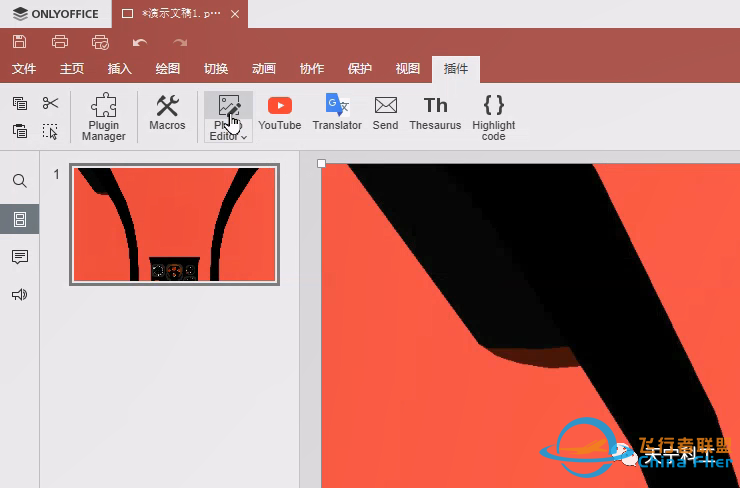Switch to the 插入 tab
This screenshot has width=740, height=488.
(x=120, y=69)
